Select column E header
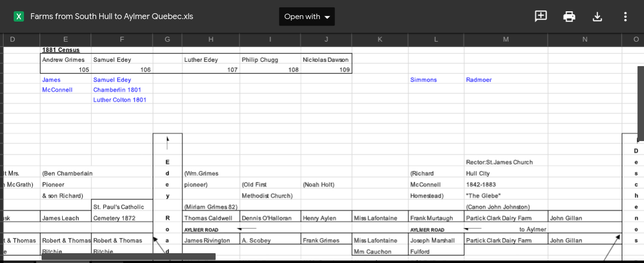The image size is (644, 263). pyautogui.click(x=66, y=39)
